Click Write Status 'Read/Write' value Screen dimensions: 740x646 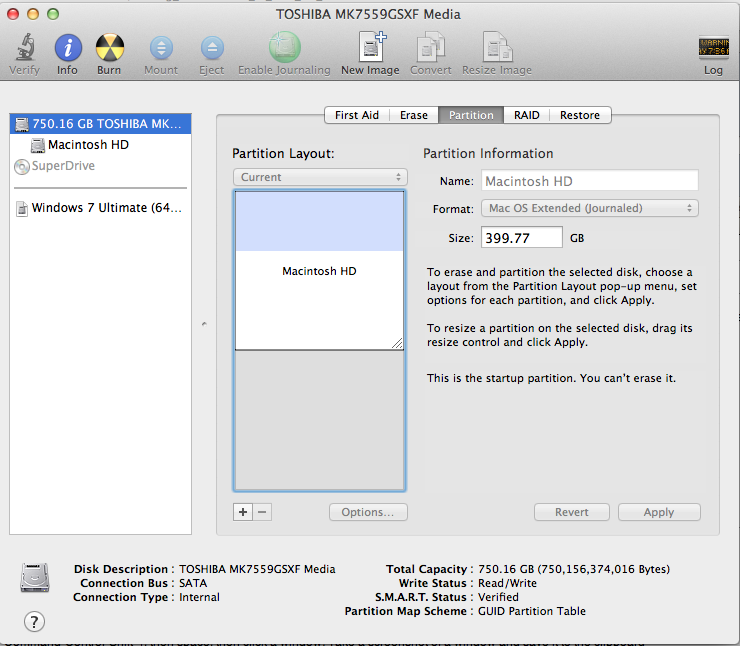click(507, 583)
